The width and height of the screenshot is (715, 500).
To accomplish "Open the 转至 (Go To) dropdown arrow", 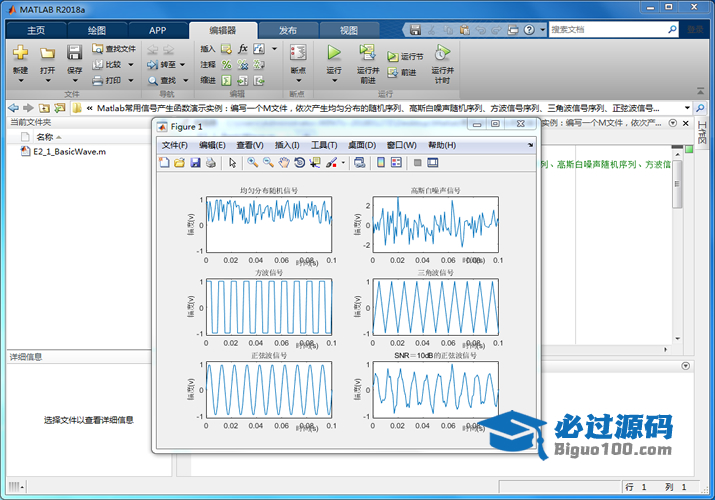I will (182, 65).
